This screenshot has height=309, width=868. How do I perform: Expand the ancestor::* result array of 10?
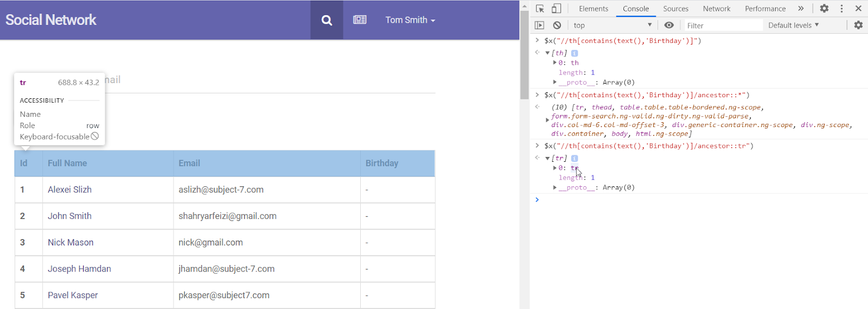tap(547, 120)
